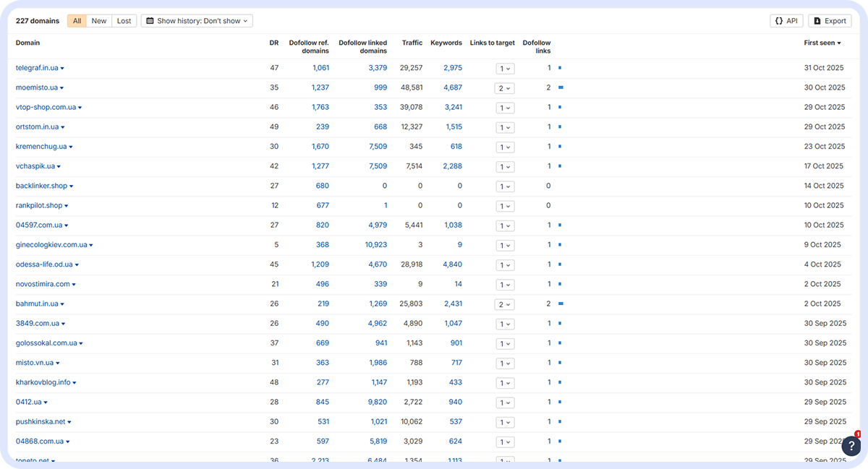
Task: Click the blue square beside odessa-life.od.ua
Action: [x=560, y=264]
